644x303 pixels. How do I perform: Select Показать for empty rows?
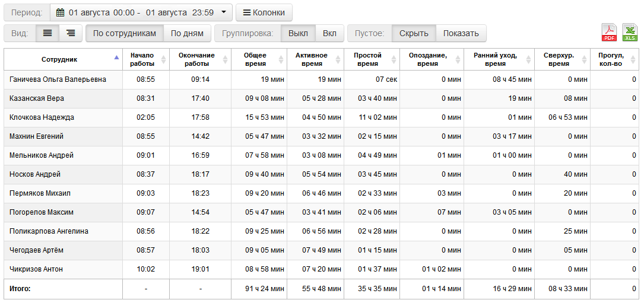tap(461, 33)
